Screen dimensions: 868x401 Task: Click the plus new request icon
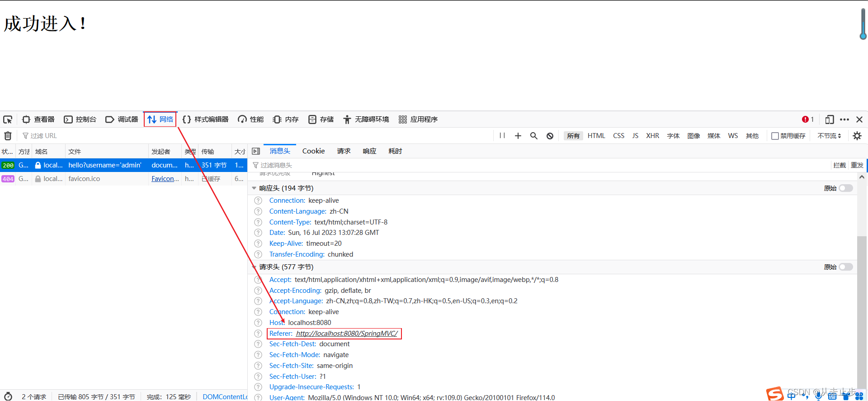pyautogui.click(x=518, y=136)
